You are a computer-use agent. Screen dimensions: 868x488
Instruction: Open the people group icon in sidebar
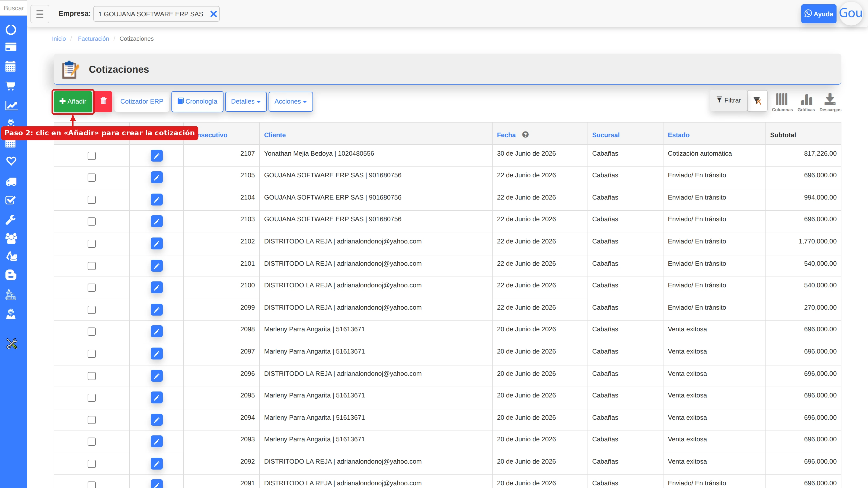point(11,238)
